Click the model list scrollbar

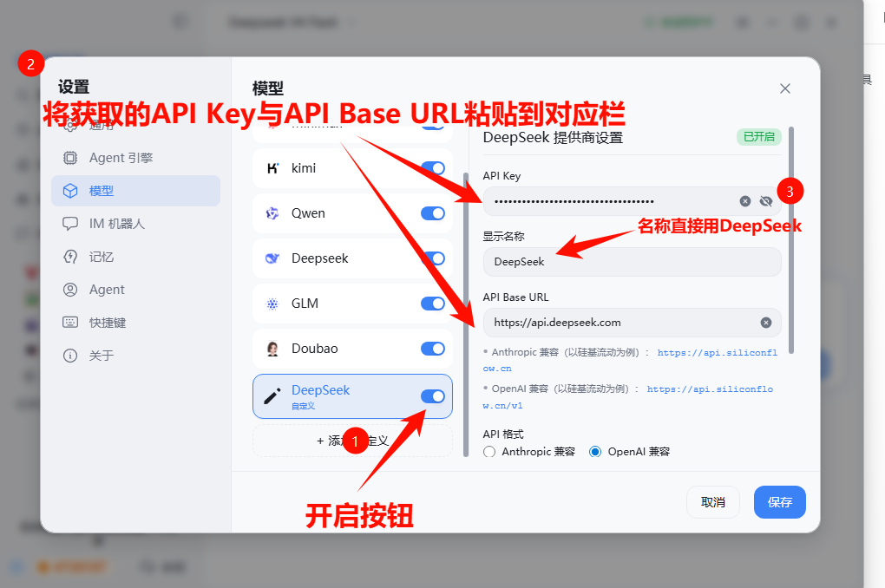click(466, 314)
